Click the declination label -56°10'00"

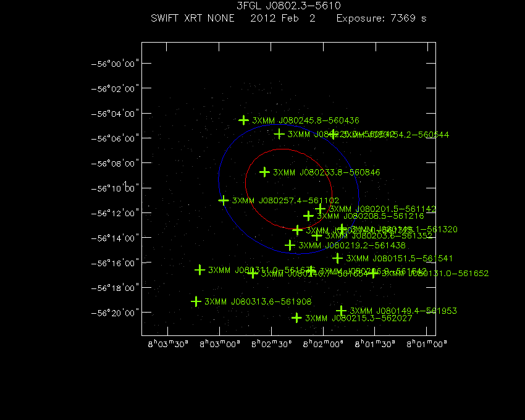115,188
